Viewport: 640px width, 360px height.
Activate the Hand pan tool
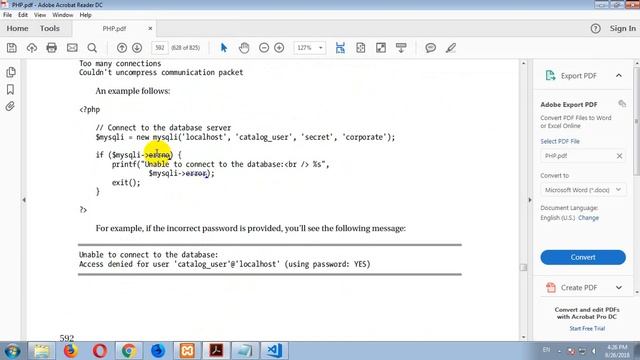click(x=244, y=48)
